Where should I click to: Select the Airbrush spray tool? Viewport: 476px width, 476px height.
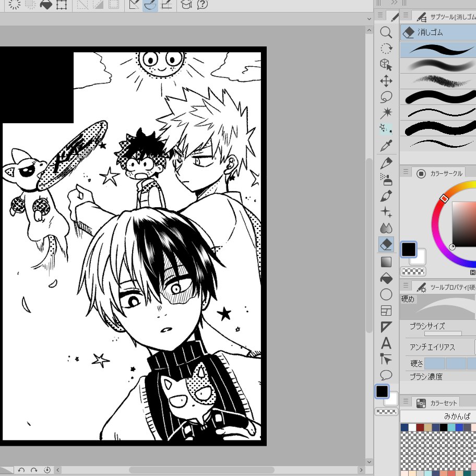point(386,180)
